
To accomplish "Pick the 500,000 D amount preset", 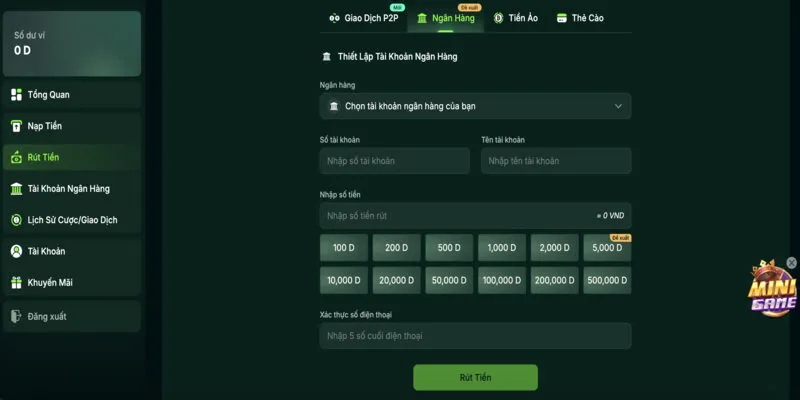I will point(607,281).
